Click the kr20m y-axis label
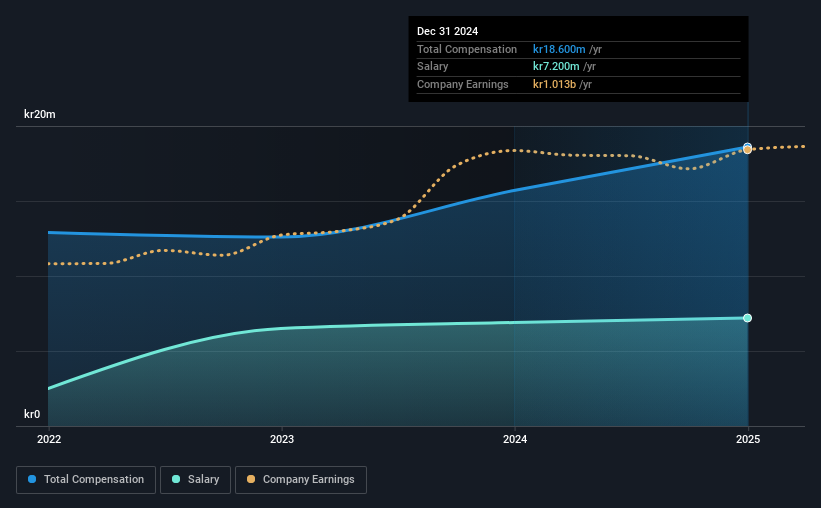 tap(40, 114)
